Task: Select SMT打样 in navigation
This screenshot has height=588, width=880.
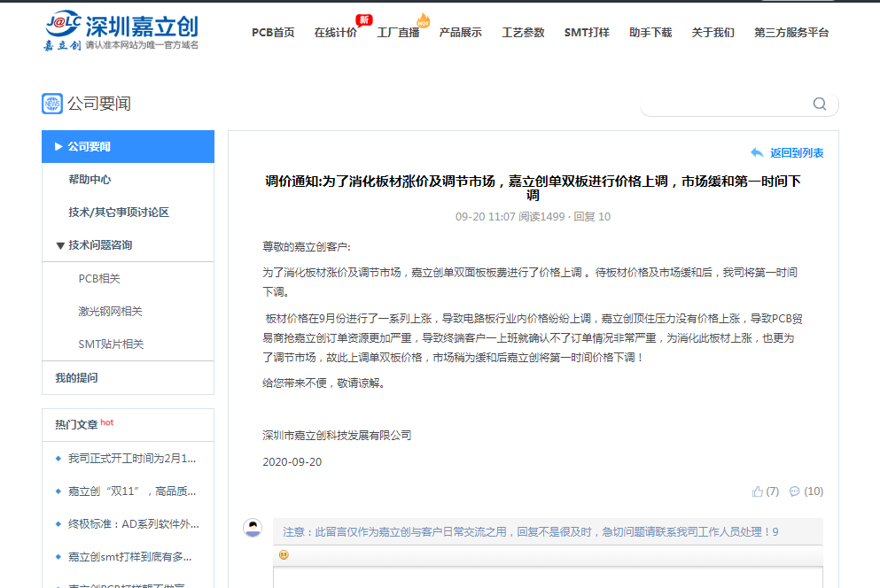Action: [x=587, y=33]
